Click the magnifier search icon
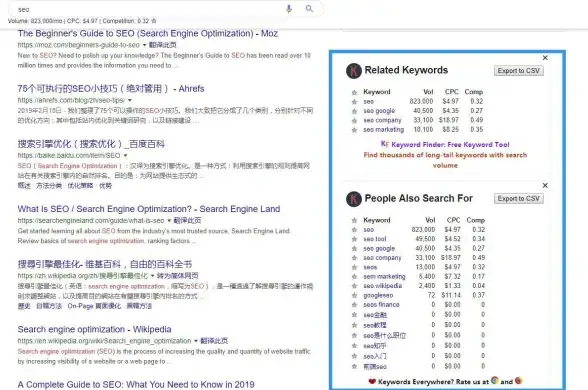Screen dimensions: 588x390 point(309,9)
